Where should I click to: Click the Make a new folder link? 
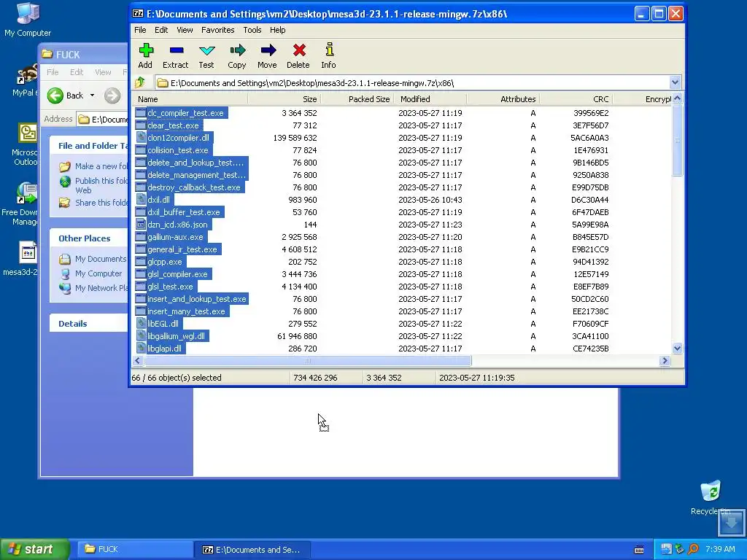(x=101, y=166)
